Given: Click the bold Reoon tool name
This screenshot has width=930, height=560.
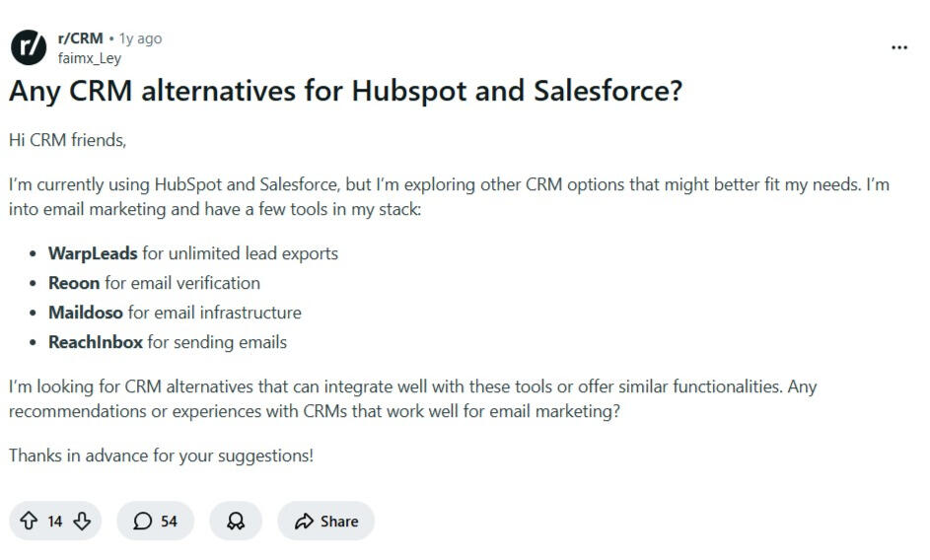Looking at the screenshot, I should pos(74,283).
